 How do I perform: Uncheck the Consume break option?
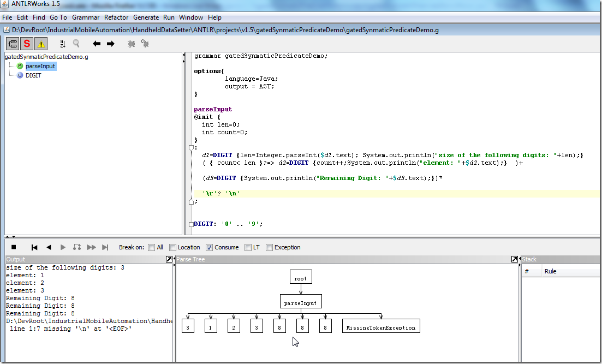click(x=210, y=247)
